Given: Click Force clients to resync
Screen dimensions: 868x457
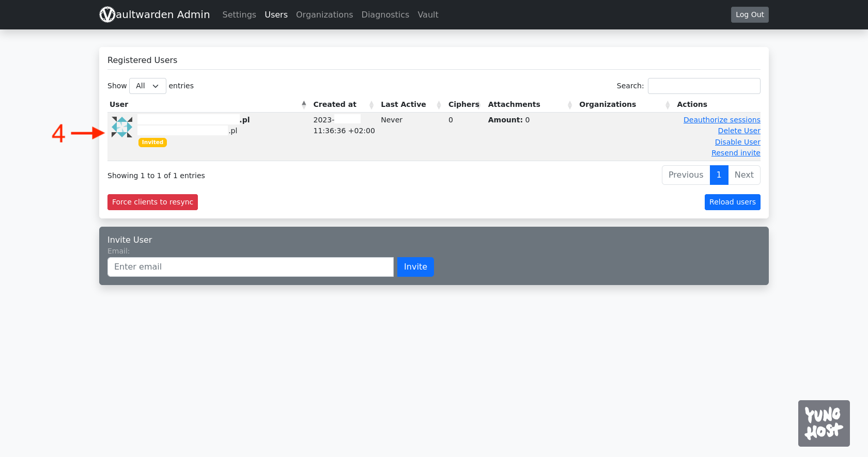Looking at the screenshot, I should (x=152, y=202).
